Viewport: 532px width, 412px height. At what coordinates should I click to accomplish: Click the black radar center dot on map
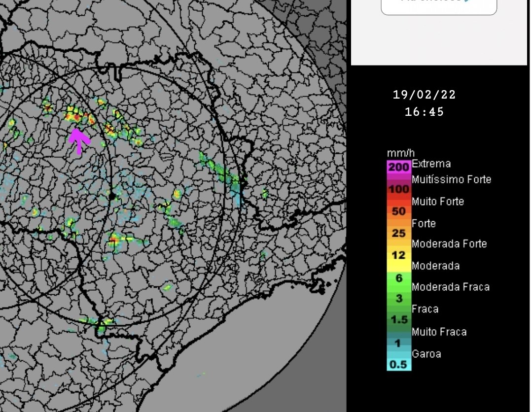(111, 196)
